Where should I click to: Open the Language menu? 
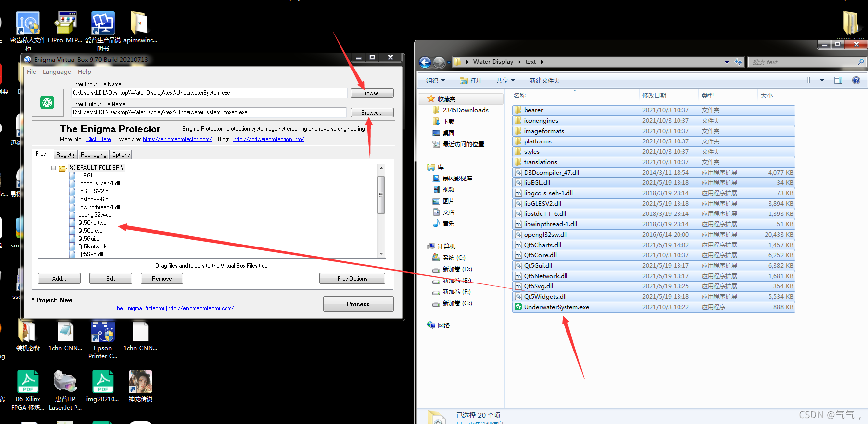57,72
